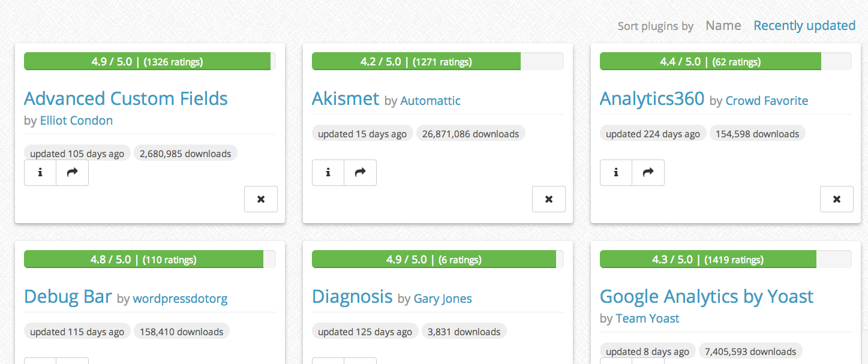Dismiss the Advanced Custom Fields card
Viewport: 868px width, 364px height.
pyautogui.click(x=260, y=198)
